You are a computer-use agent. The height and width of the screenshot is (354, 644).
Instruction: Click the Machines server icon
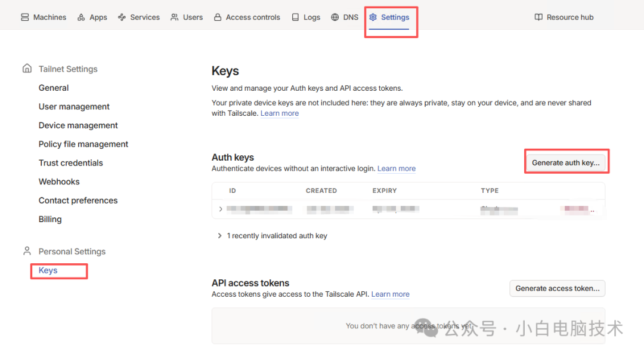24,17
